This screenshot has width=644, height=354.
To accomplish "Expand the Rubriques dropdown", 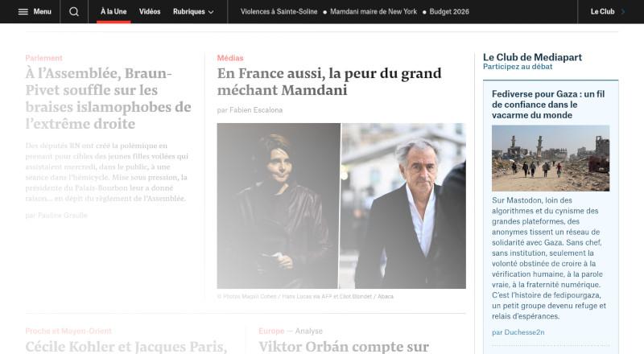I will coord(193,11).
